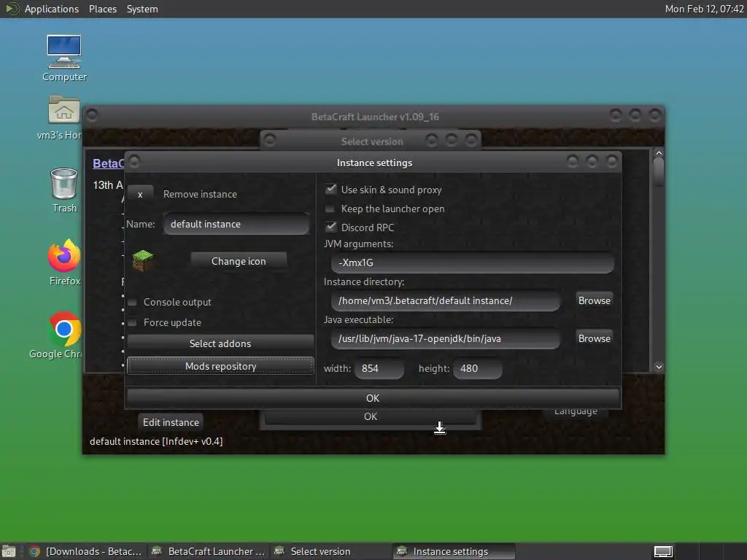Click launcher scrollbar down arrow
Viewport: 747px width, 560px height.
(659, 367)
